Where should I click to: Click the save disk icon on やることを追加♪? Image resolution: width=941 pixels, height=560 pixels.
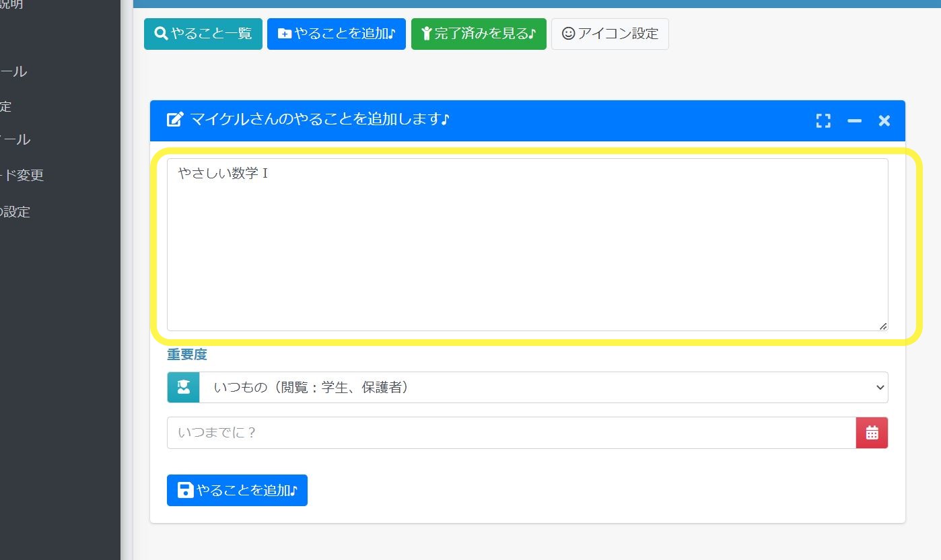(184, 490)
